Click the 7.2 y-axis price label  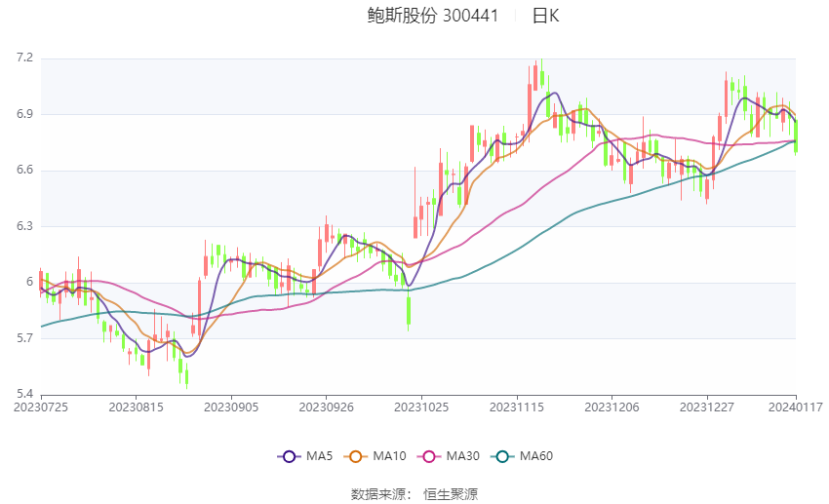24,58
